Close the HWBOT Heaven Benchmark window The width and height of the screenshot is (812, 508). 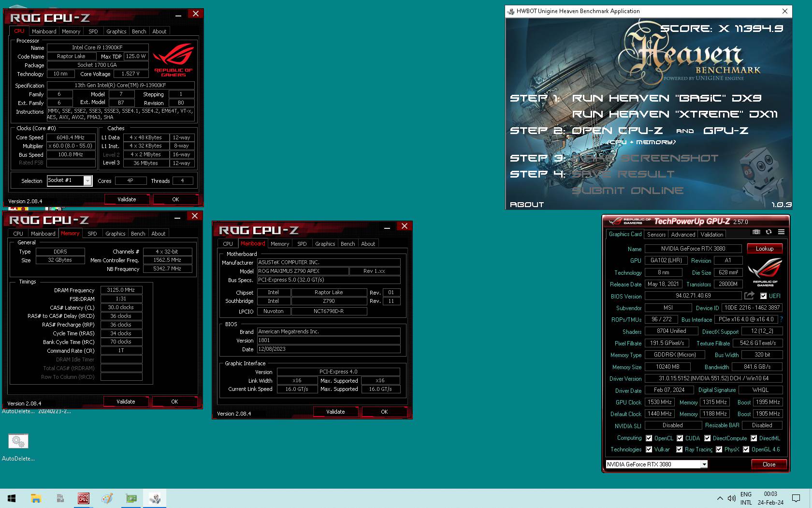[x=785, y=11]
